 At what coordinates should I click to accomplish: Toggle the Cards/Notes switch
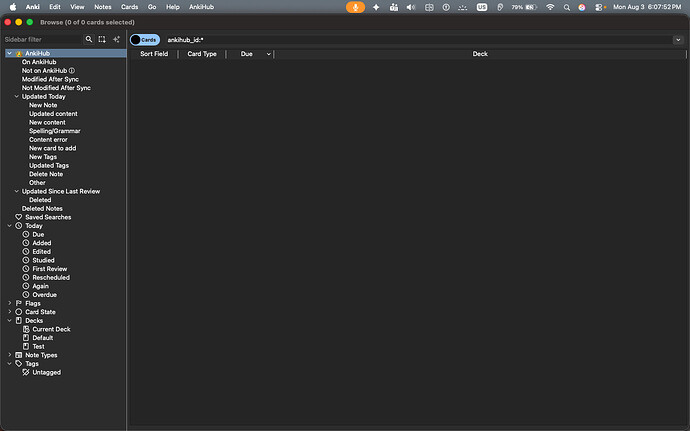tap(145, 40)
